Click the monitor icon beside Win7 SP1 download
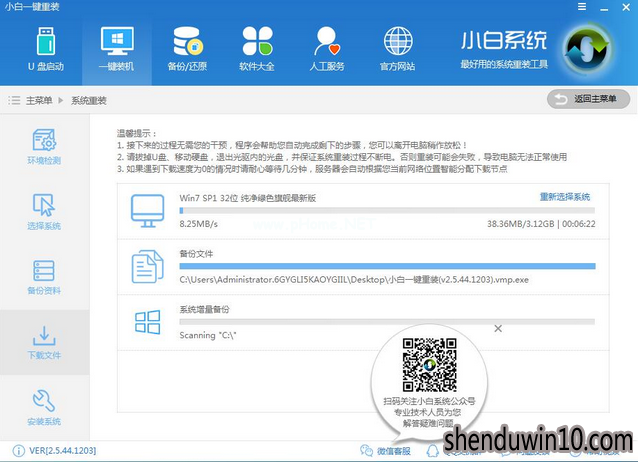Viewport: 638px width, 466px height. [x=147, y=211]
